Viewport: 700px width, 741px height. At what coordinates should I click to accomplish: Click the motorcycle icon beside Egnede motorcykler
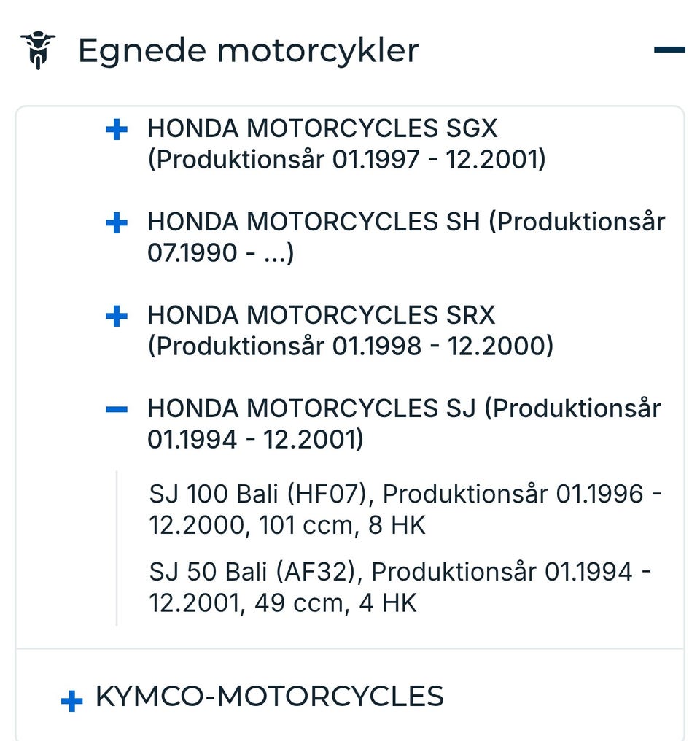[38, 50]
